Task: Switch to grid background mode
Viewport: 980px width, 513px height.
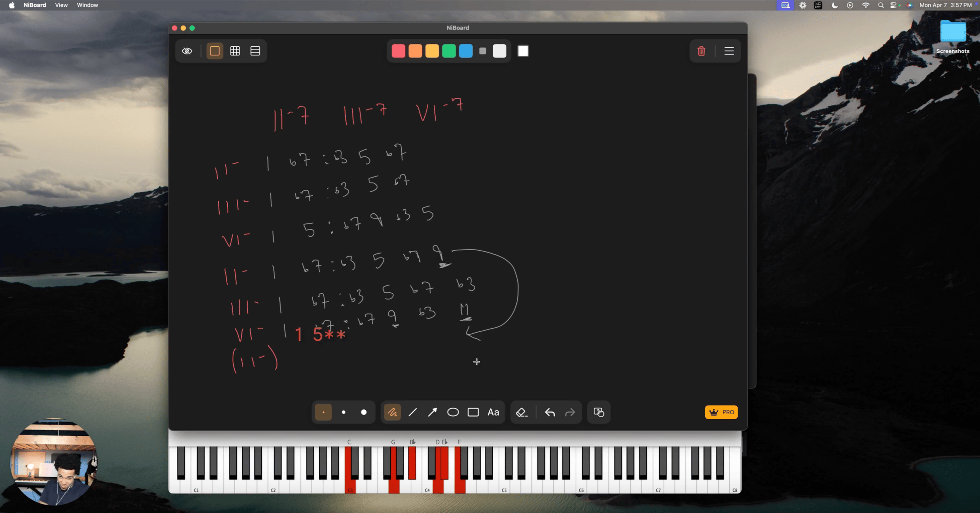Action: [235, 51]
